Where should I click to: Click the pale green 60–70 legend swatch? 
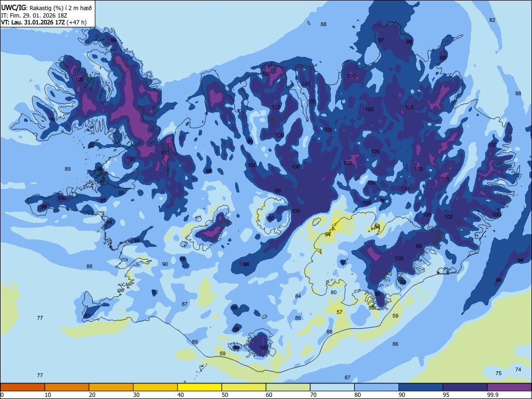(288, 387)
